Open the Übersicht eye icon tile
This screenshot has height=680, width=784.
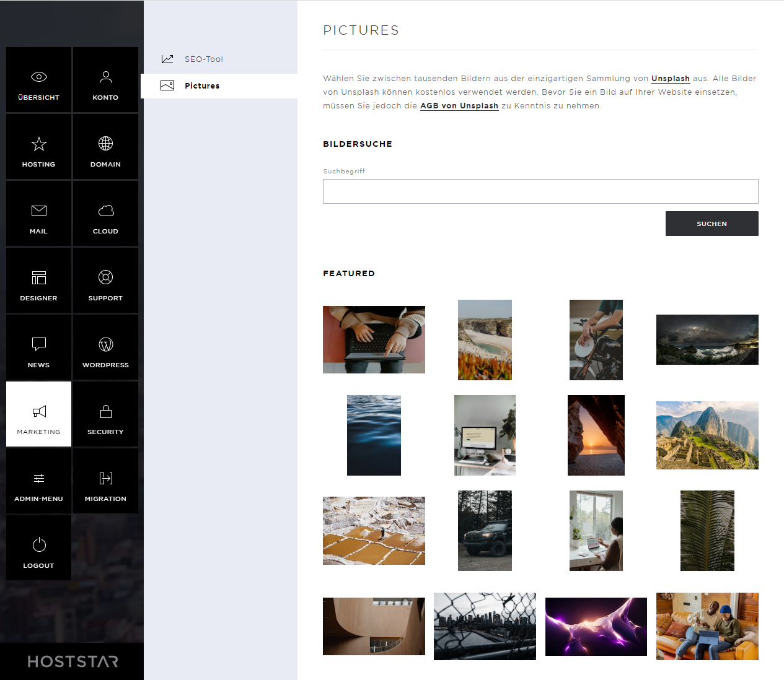click(38, 80)
